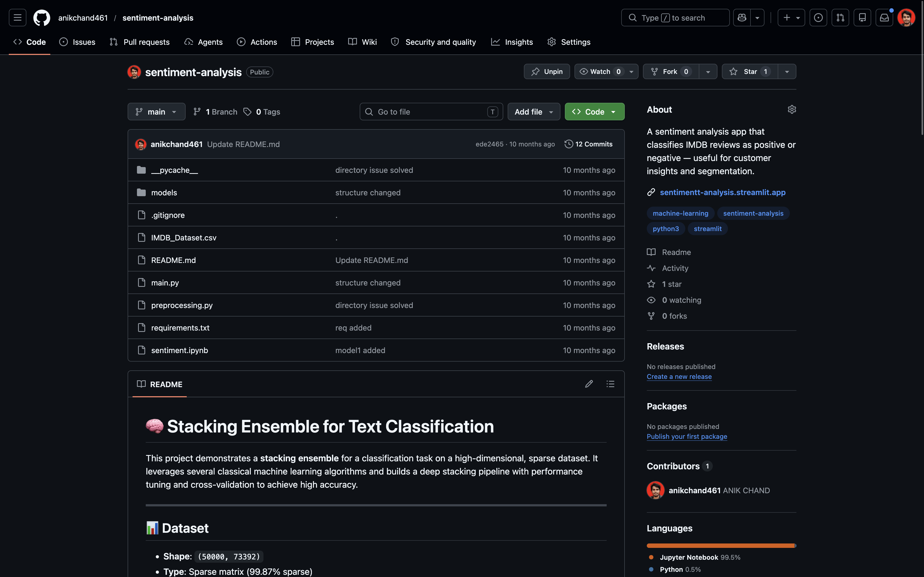Toggle Star on this repository
Screen dimensions: 924x577
[x=750, y=72]
